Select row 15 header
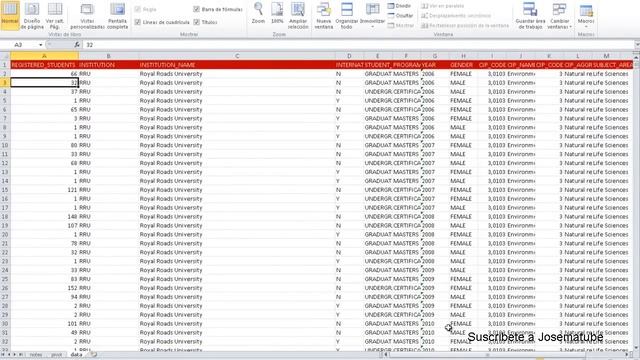This screenshot has height=360, width=640. tap(5, 190)
